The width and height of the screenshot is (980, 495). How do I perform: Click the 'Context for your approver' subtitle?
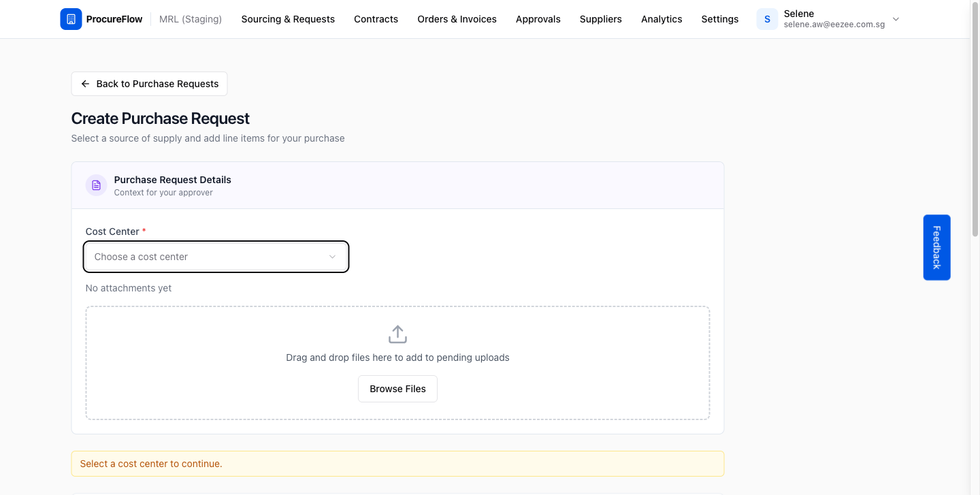[x=163, y=193]
